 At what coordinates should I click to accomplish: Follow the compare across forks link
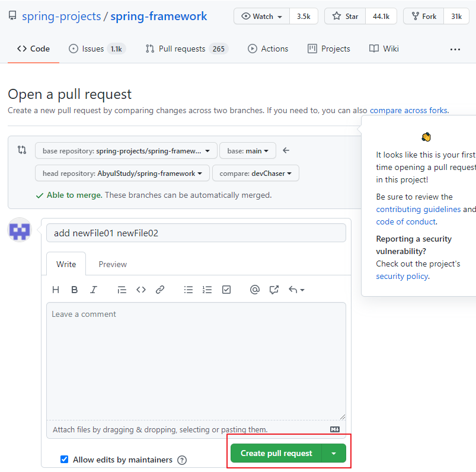[x=409, y=110]
